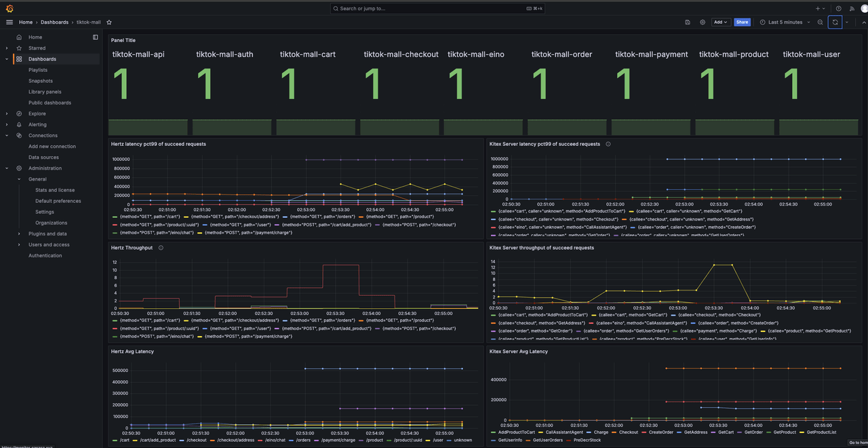Collapse the Connections section chevron

point(7,135)
